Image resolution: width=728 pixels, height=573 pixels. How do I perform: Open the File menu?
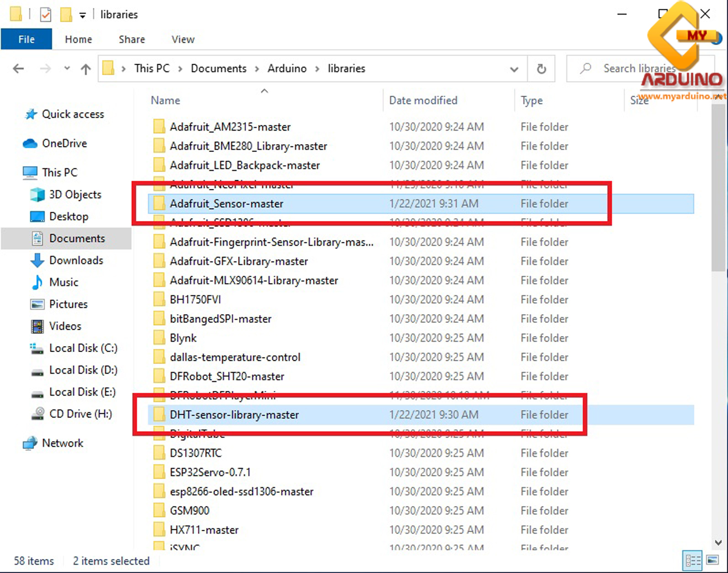[26, 39]
